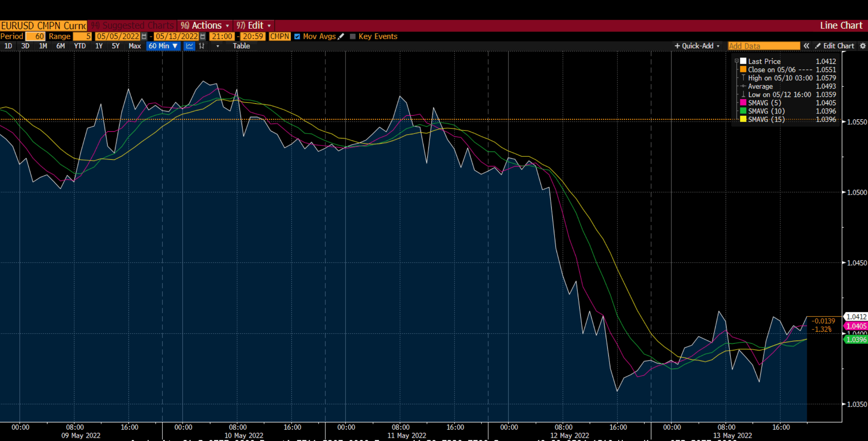Enable the Key Events checkbox
This screenshot has height=441, width=868.
coord(353,36)
